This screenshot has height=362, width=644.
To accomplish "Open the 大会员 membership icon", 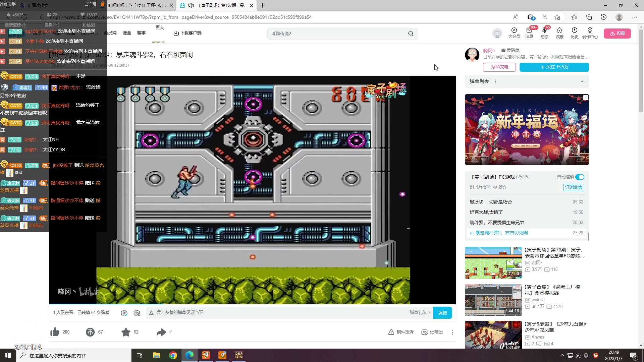I will pyautogui.click(x=514, y=33).
